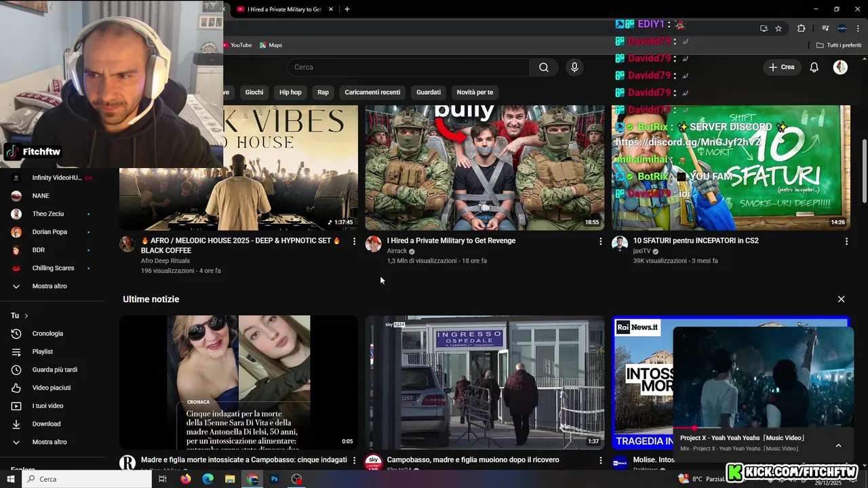This screenshot has width=868, height=488.
Task: Select the Hip hop filter chip
Action: (x=290, y=92)
